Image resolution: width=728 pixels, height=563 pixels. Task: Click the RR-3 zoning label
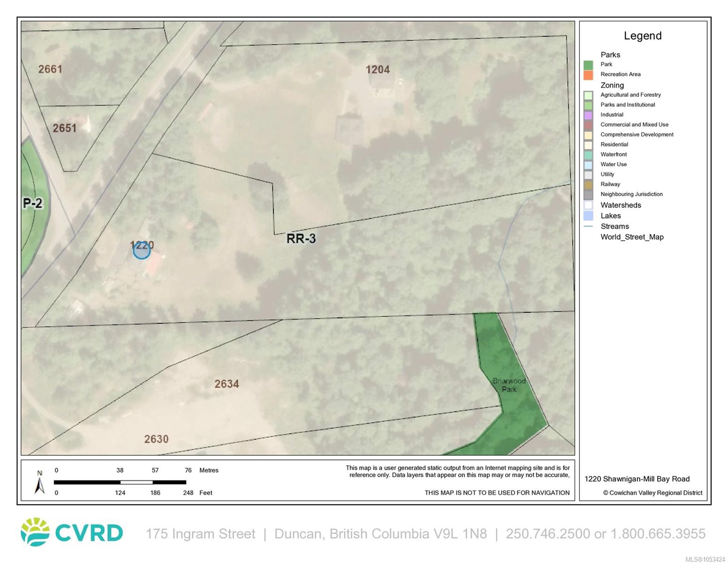[x=301, y=238]
